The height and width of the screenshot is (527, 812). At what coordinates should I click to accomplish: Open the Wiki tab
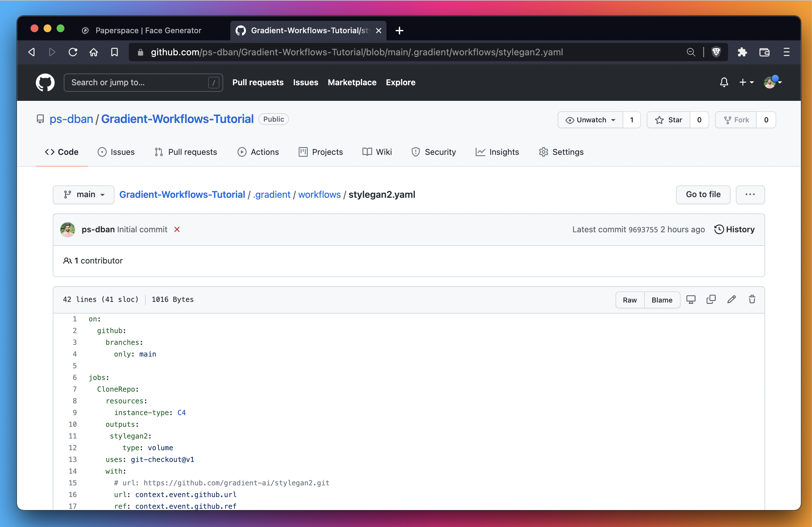377,152
